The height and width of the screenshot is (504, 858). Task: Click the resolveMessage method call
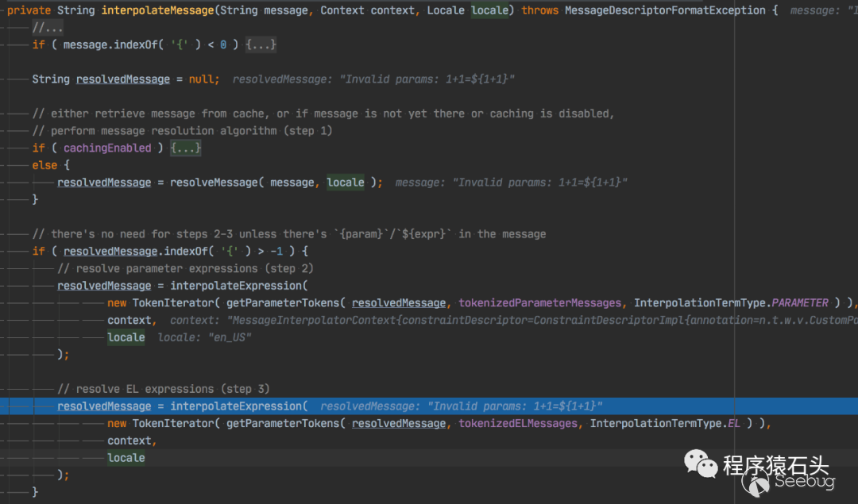click(214, 183)
